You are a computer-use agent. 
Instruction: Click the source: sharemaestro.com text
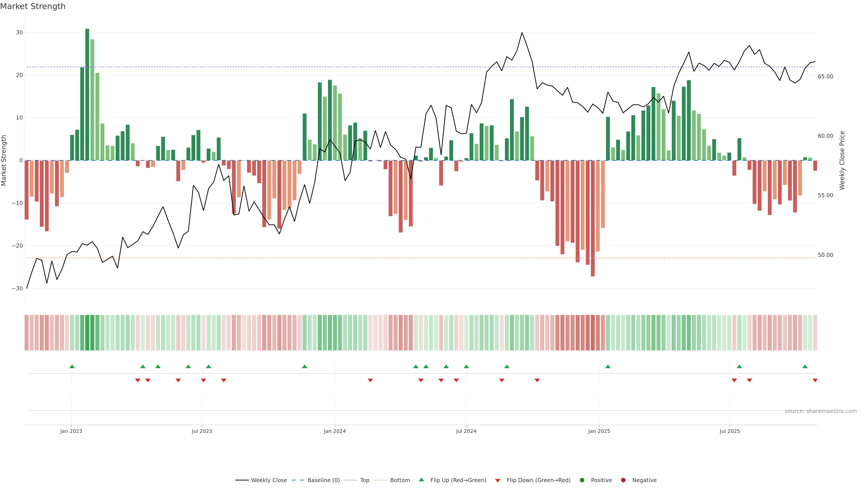coord(821,411)
